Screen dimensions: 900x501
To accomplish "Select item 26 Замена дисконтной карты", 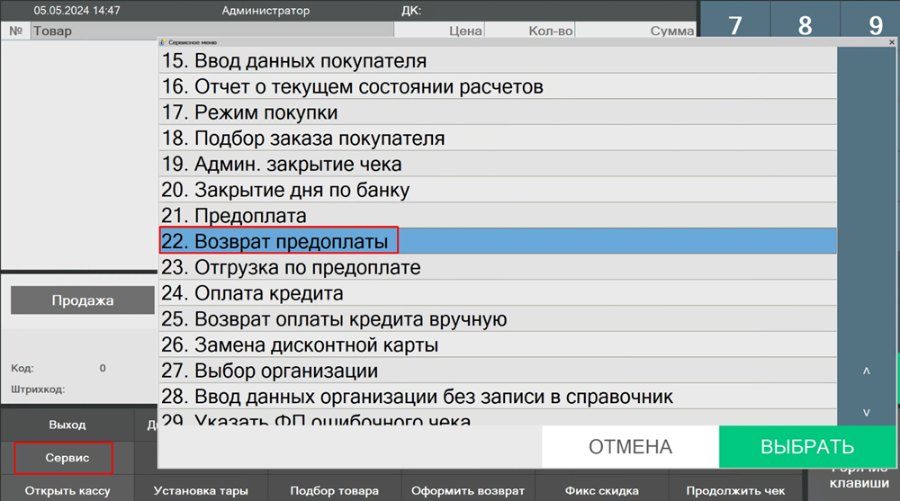I will (x=497, y=344).
